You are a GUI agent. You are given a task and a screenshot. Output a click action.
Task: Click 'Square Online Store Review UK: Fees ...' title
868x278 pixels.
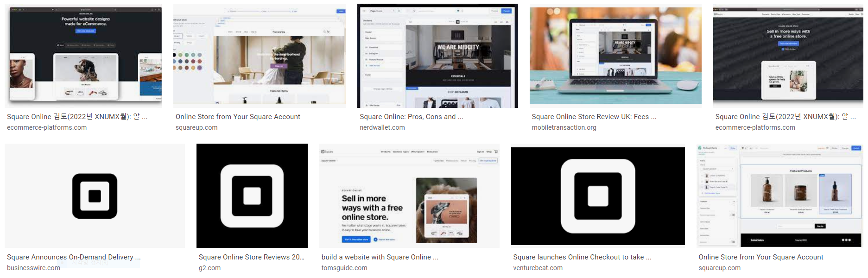[x=594, y=117]
